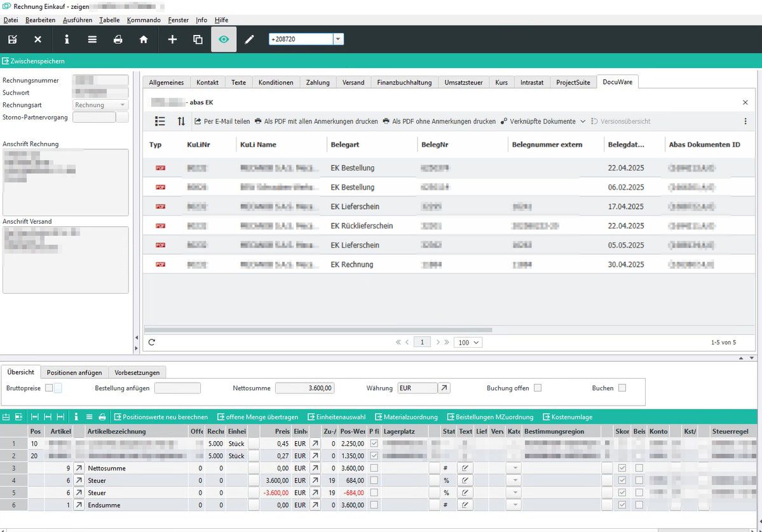The height and width of the screenshot is (532, 762).
Task: Tick the Buchen checkbox
Action: pos(622,388)
